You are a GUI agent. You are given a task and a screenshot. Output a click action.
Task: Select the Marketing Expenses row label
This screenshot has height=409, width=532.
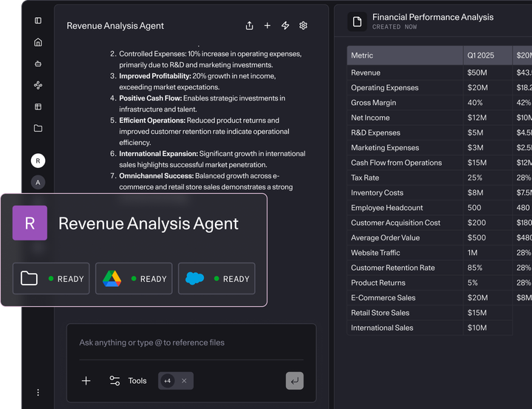[385, 147]
